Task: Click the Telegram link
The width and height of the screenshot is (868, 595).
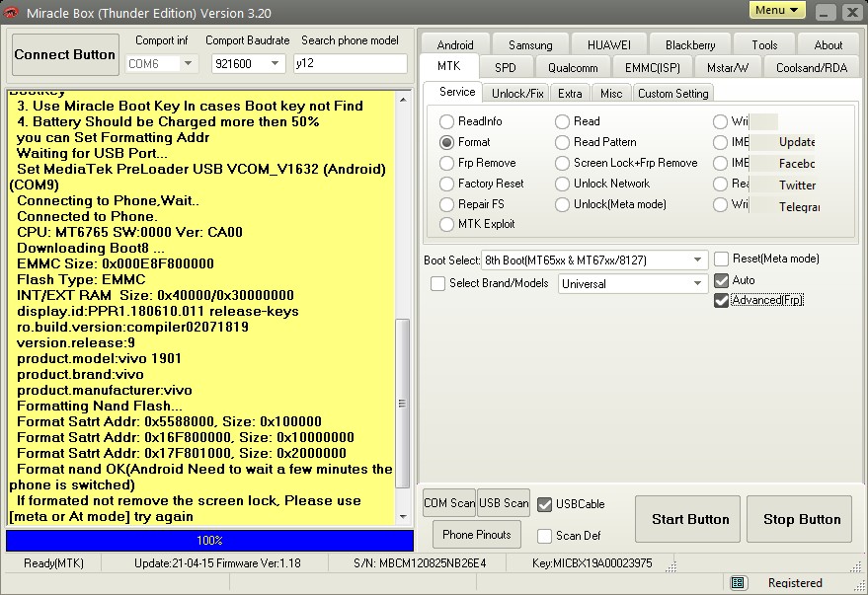Action: click(x=799, y=207)
